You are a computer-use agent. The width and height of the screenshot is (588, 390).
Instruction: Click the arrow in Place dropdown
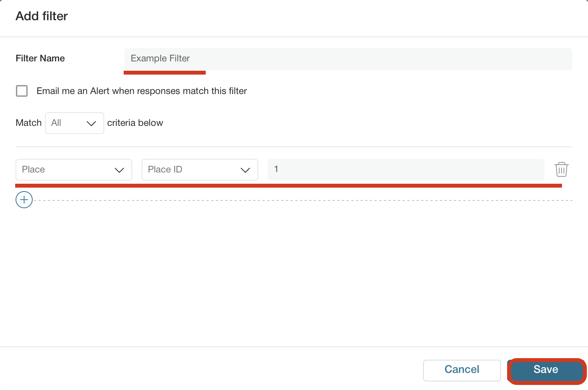(119, 170)
